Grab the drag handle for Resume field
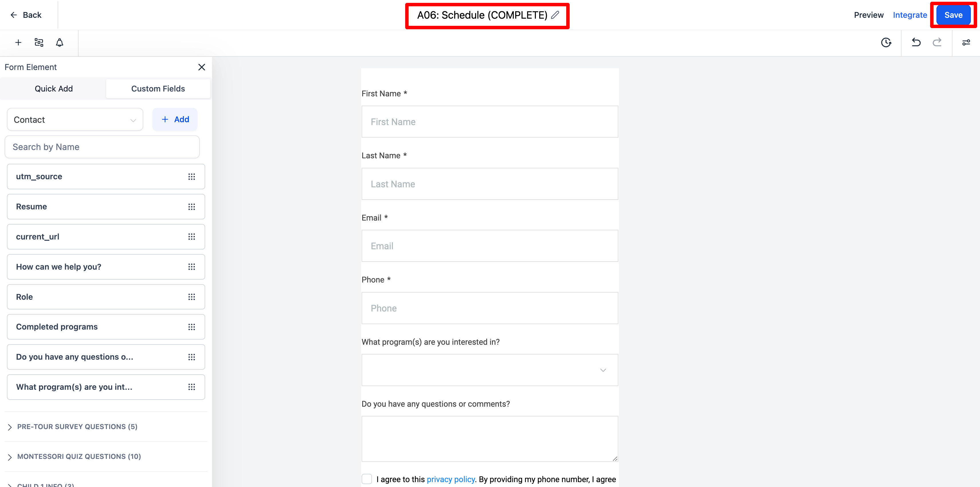This screenshot has width=980, height=487. point(191,207)
